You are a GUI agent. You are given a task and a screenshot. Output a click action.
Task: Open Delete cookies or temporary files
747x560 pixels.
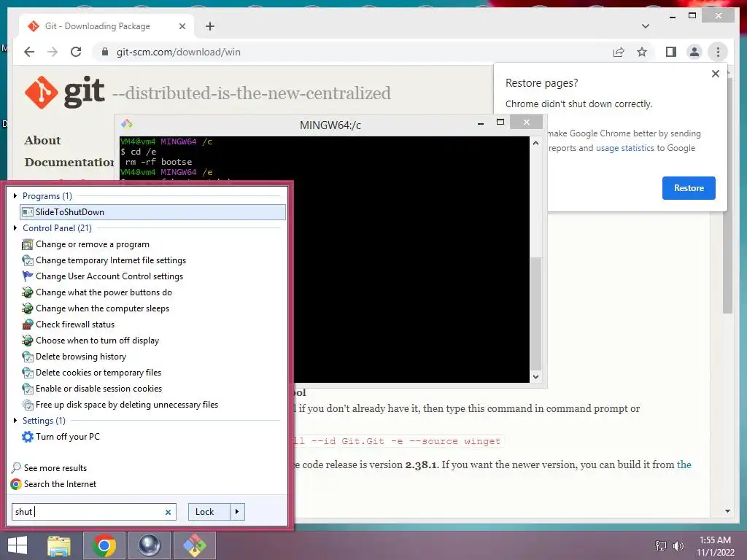98,373
